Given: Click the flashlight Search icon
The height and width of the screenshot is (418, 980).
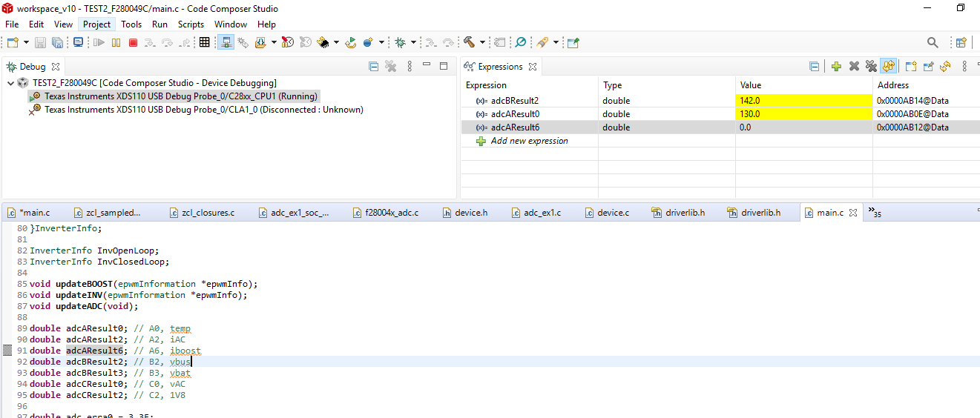Looking at the screenshot, I should (x=542, y=42).
